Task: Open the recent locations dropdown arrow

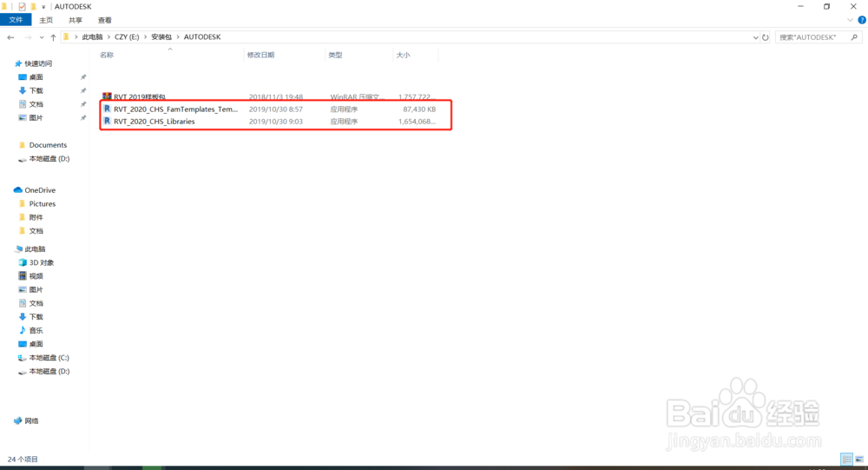Action: tap(42, 37)
